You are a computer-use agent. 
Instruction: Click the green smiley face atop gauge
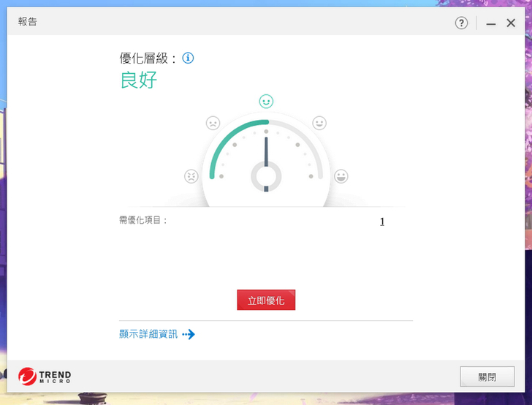(x=266, y=101)
